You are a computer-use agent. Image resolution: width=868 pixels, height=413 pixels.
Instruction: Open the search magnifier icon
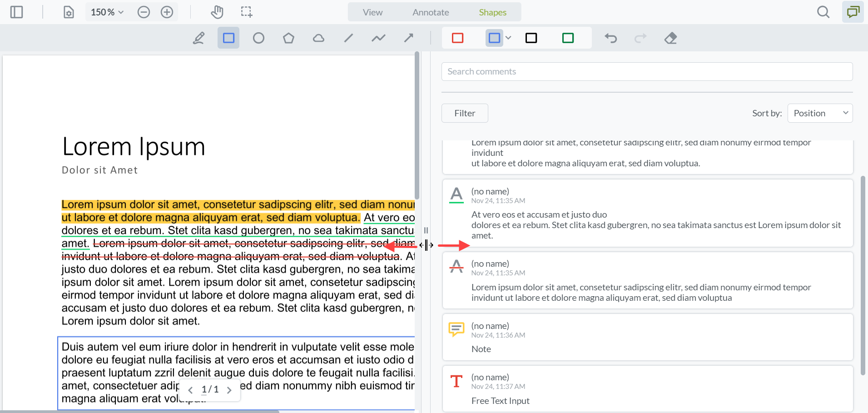point(823,12)
